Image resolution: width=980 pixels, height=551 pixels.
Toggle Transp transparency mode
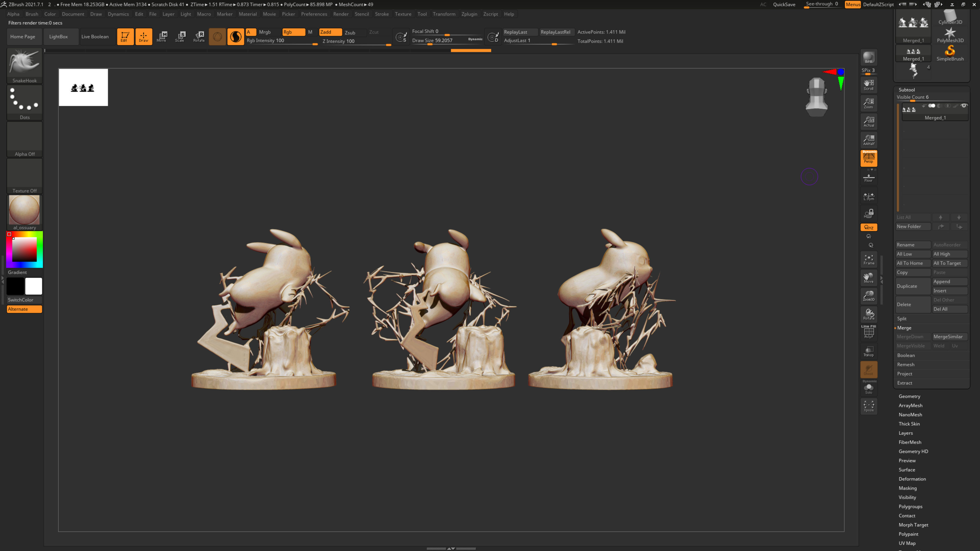pos(869,351)
